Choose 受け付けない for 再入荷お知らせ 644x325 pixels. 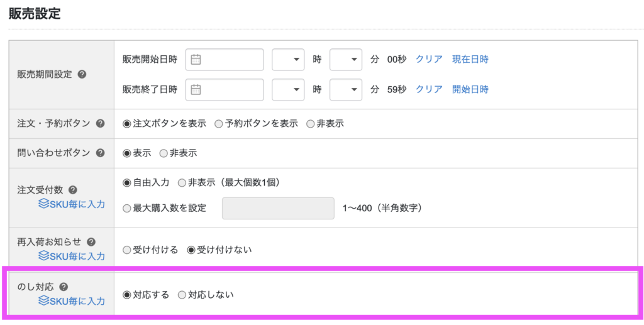point(191,250)
